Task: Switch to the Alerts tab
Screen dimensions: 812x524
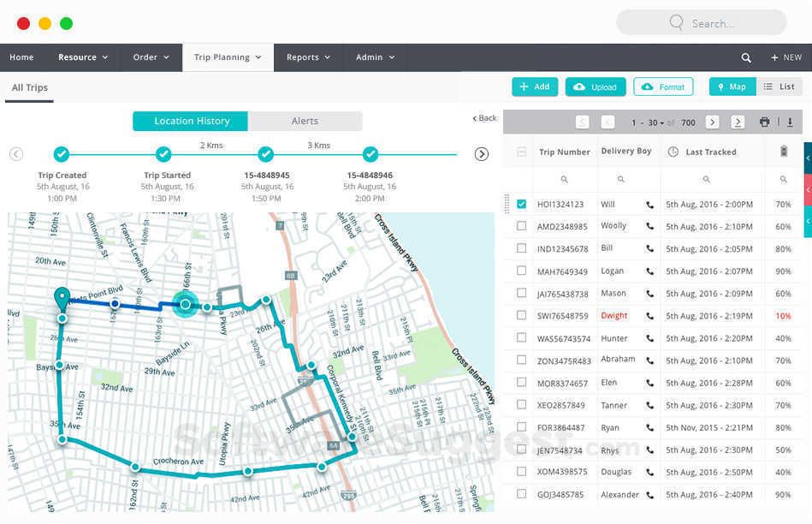Action: tap(304, 121)
